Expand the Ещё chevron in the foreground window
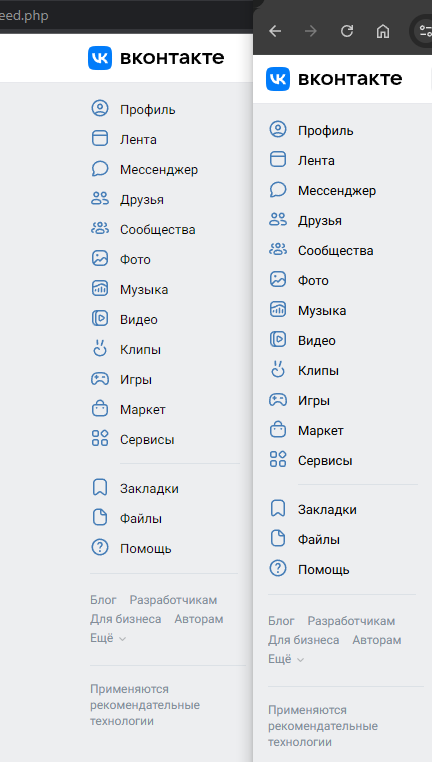This screenshot has height=762, width=432. point(300,659)
